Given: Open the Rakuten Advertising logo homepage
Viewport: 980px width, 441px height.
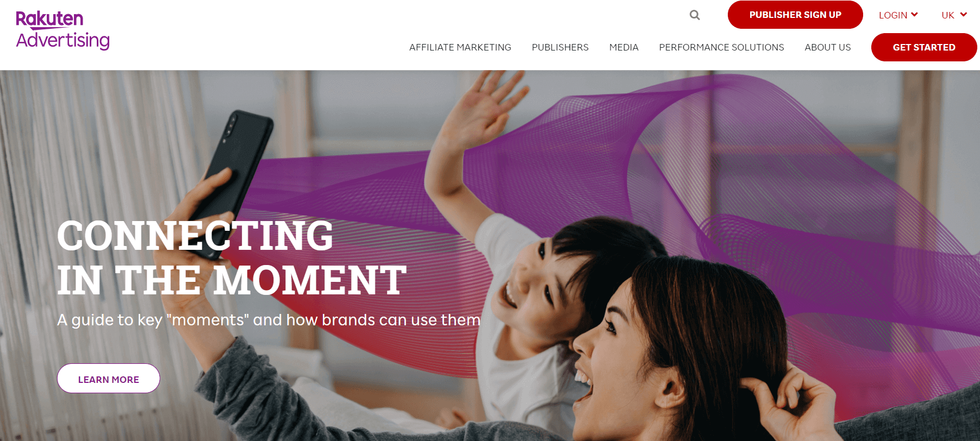Looking at the screenshot, I should [63, 30].
